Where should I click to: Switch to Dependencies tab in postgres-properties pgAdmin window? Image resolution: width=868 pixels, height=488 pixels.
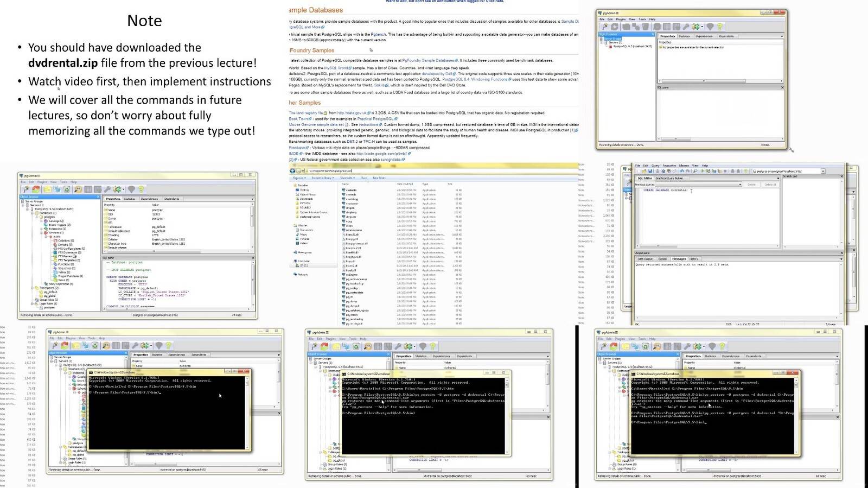pos(149,199)
